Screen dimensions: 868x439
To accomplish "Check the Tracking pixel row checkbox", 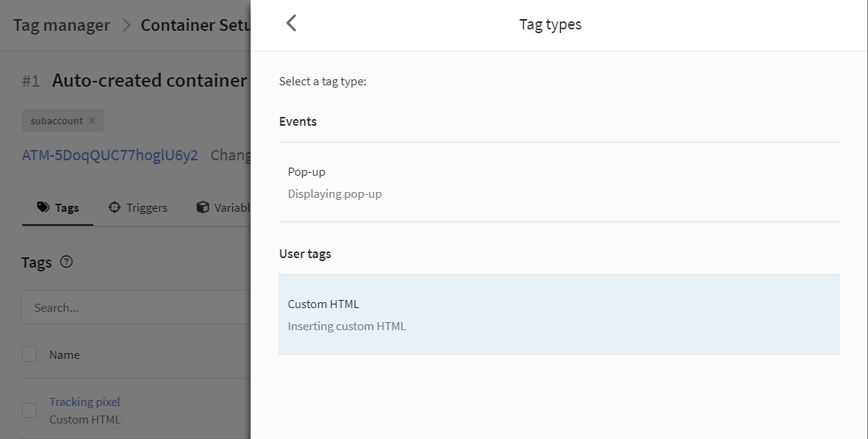I will click(x=29, y=410).
